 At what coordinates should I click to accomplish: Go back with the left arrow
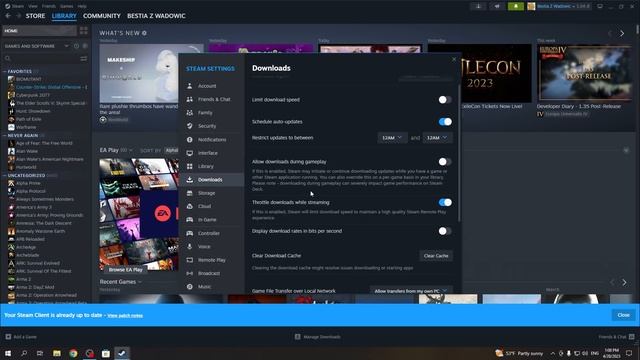tap(8, 16)
